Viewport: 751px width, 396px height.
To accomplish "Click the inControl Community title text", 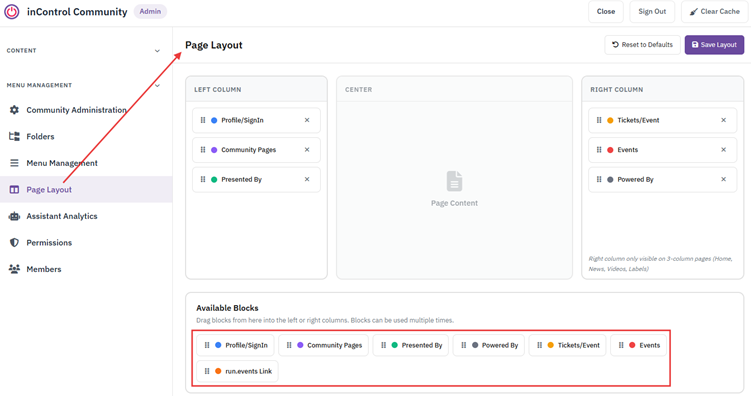I will 77,12.
